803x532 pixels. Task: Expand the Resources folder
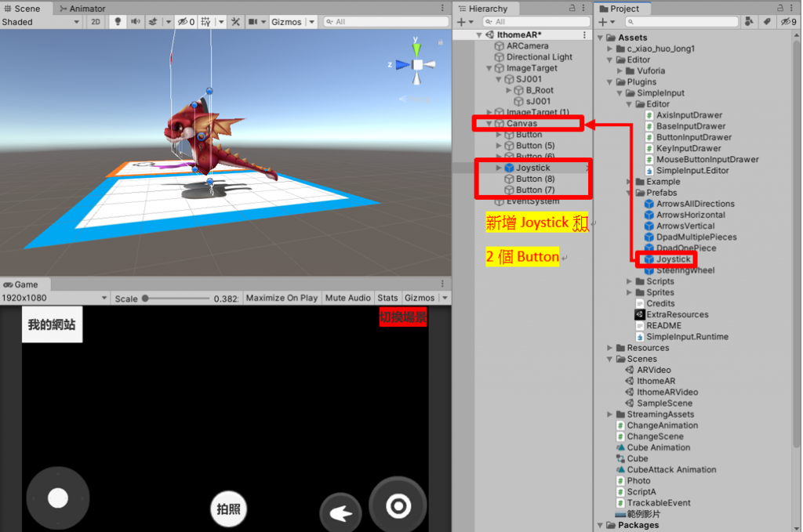point(609,348)
